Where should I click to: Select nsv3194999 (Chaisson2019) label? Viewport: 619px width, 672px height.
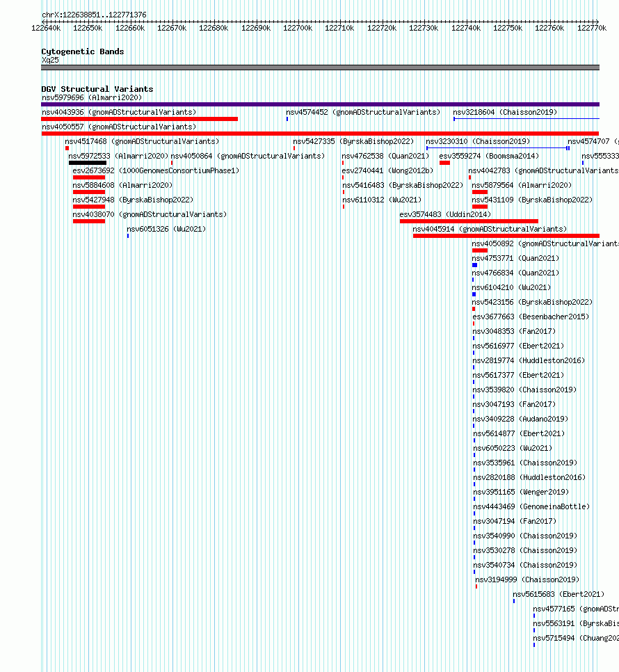527,579
